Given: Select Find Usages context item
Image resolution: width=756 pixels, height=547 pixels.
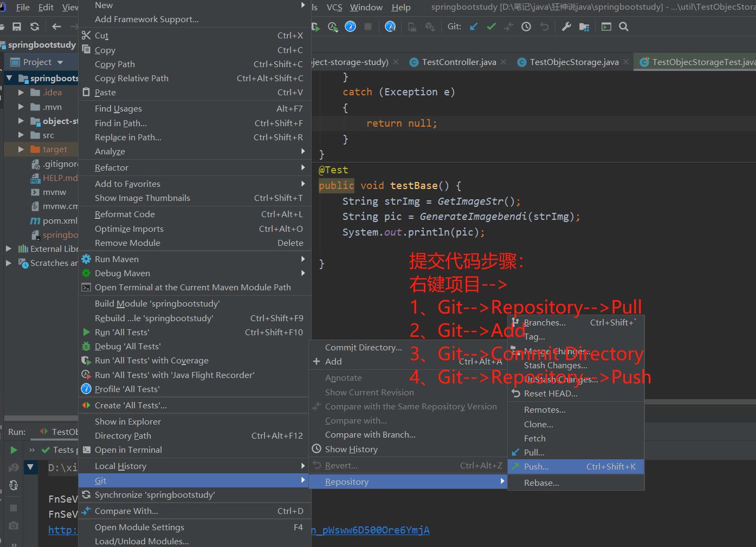Looking at the screenshot, I should click(x=195, y=108).
